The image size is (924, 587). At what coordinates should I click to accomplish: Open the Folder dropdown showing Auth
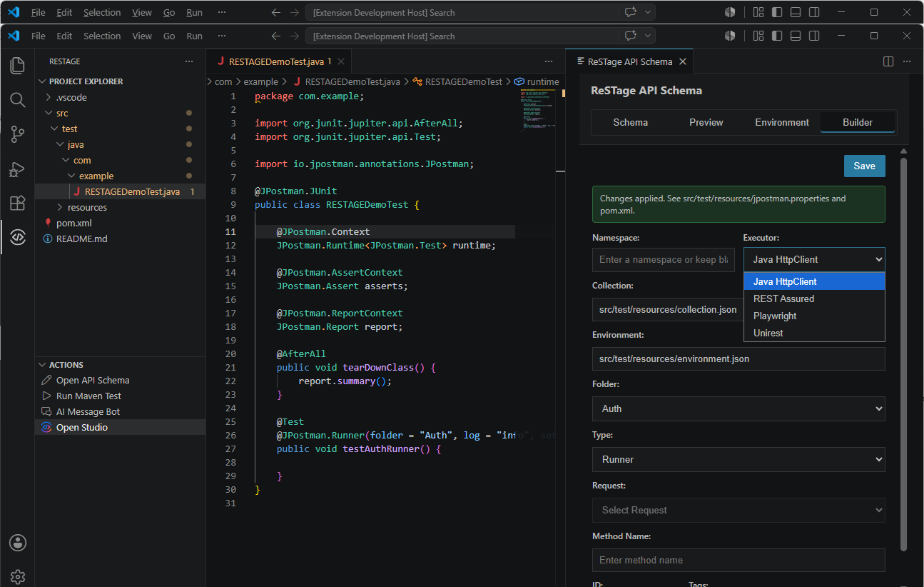[x=738, y=408]
